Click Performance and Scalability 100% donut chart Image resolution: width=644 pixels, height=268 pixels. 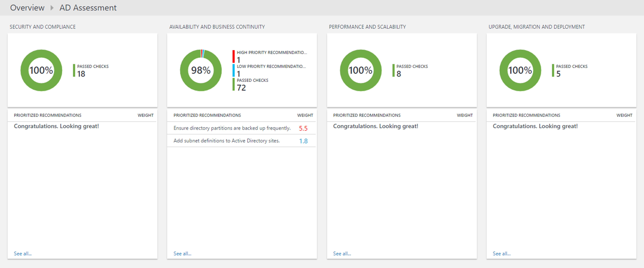[x=361, y=70]
